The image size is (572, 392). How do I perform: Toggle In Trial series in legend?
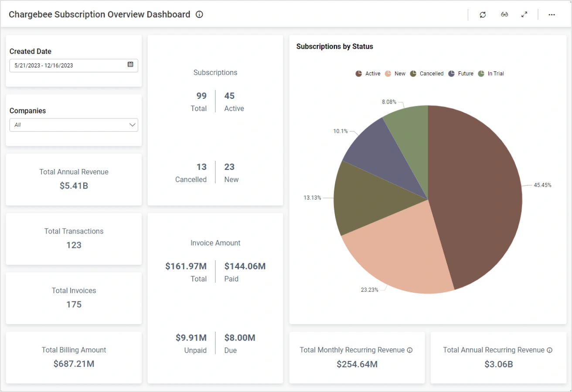[491, 74]
